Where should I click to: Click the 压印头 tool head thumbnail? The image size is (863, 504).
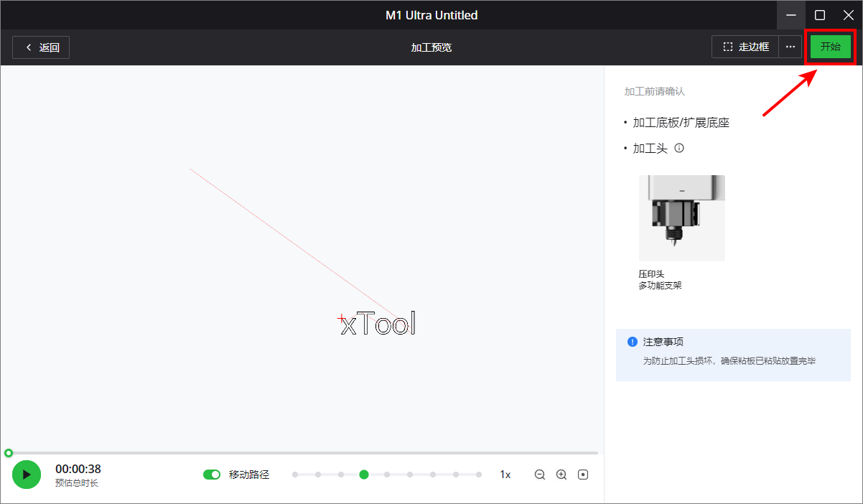click(x=682, y=218)
